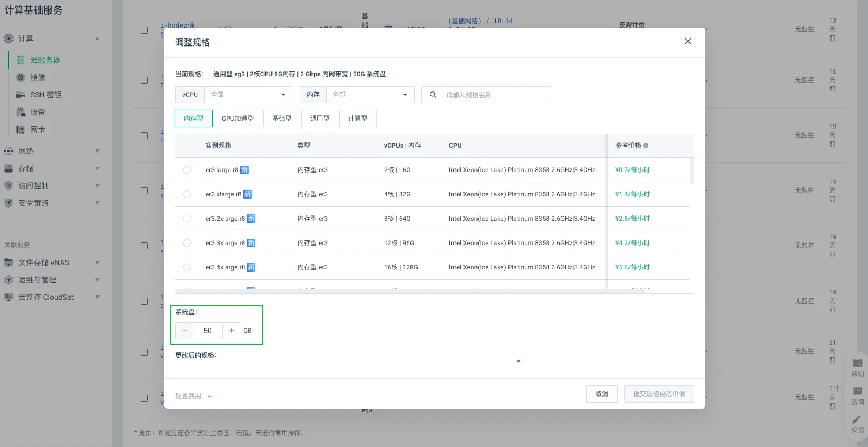This screenshot has width=868, height=447.
Task: Click the 访问控制 shield icon
Action: click(9, 186)
